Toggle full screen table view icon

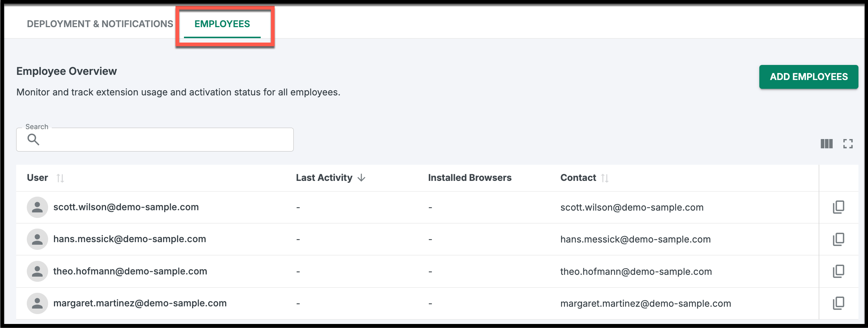(848, 143)
